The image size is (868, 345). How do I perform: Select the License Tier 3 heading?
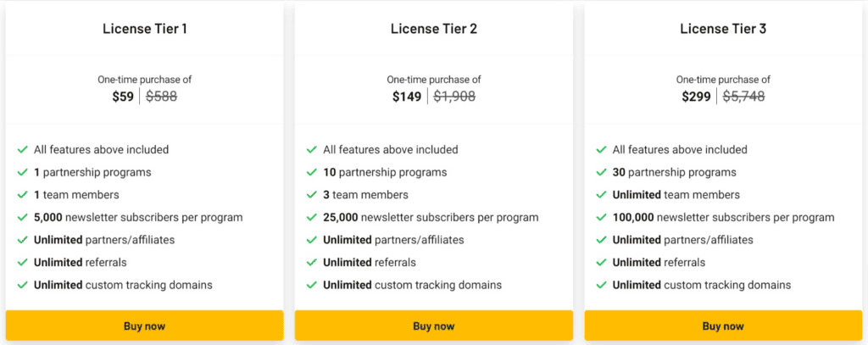tap(722, 29)
